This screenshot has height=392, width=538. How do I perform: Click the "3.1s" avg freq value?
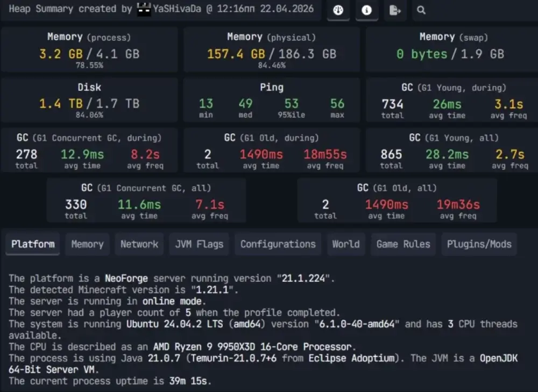coord(508,104)
